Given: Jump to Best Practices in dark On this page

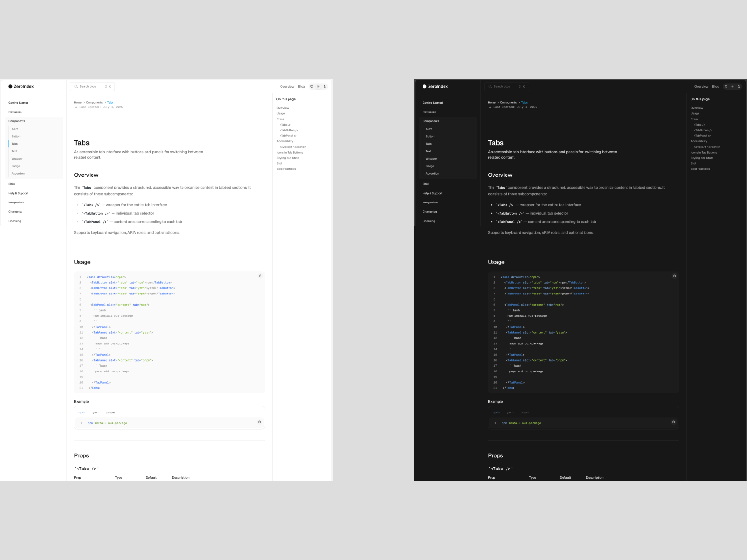Looking at the screenshot, I should pyautogui.click(x=700, y=169).
